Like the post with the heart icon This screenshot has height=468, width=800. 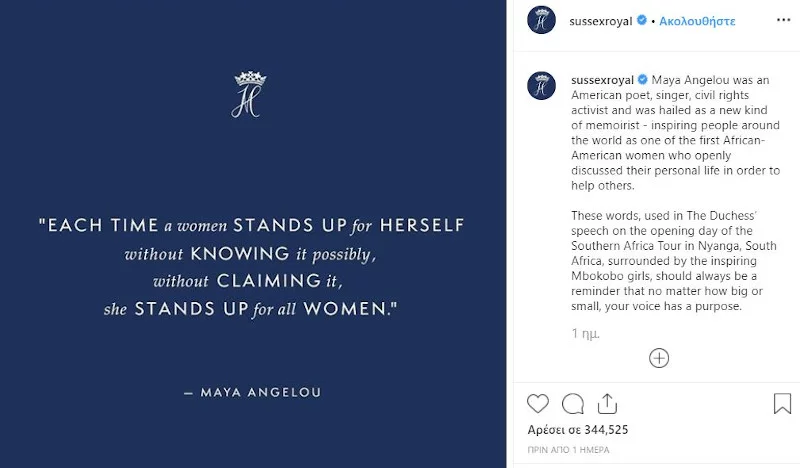[x=538, y=404]
